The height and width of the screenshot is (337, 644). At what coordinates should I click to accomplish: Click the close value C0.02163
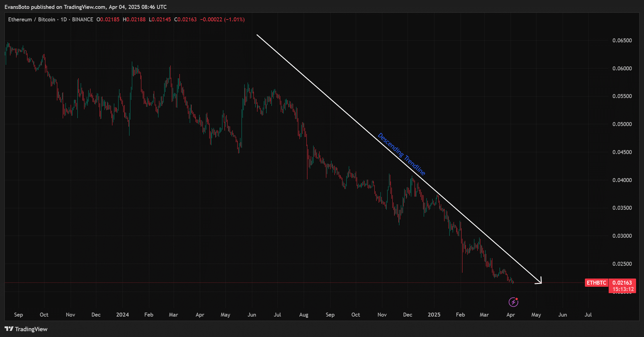click(x=186, y=19)
